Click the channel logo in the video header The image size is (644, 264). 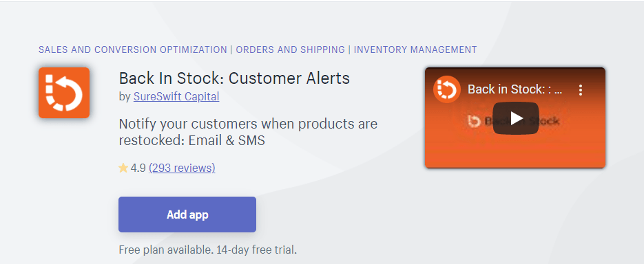[x=446, y=89]
